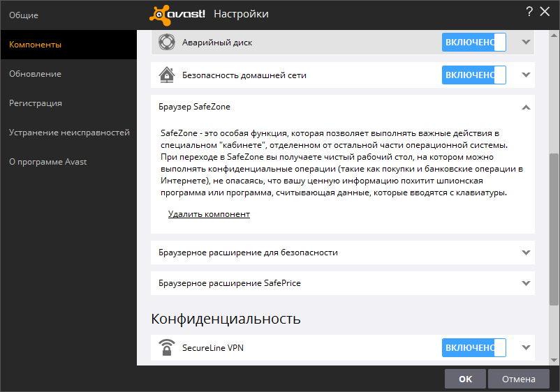This screenshot has width=560, height=392.
Task: Go to Устранение неисправностей tab
Action: point(68,133)
